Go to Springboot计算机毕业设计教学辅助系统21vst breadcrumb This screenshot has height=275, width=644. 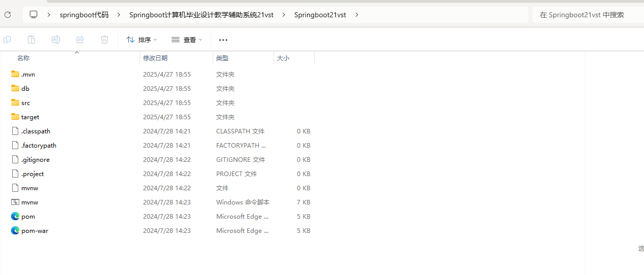[x=201, y=15]
